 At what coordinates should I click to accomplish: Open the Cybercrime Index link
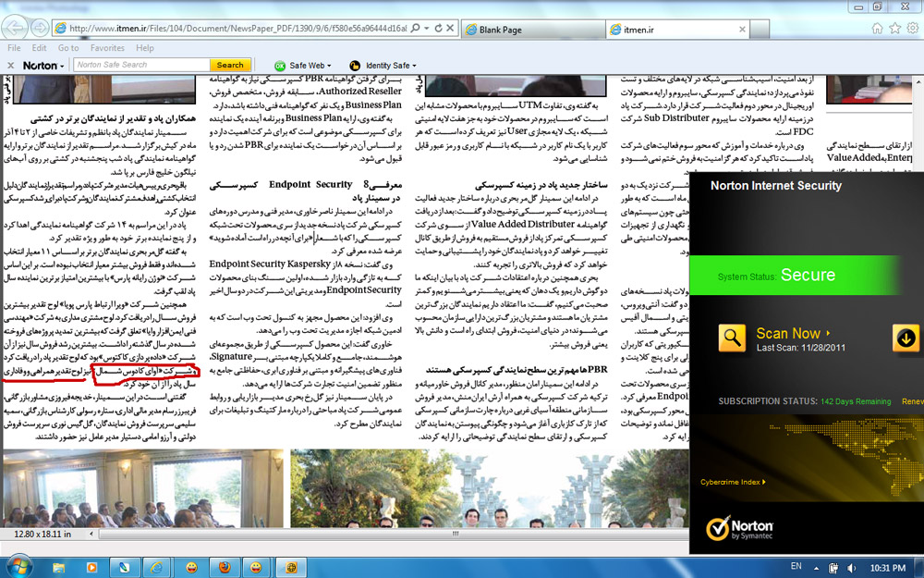click(x=733, y=482)
